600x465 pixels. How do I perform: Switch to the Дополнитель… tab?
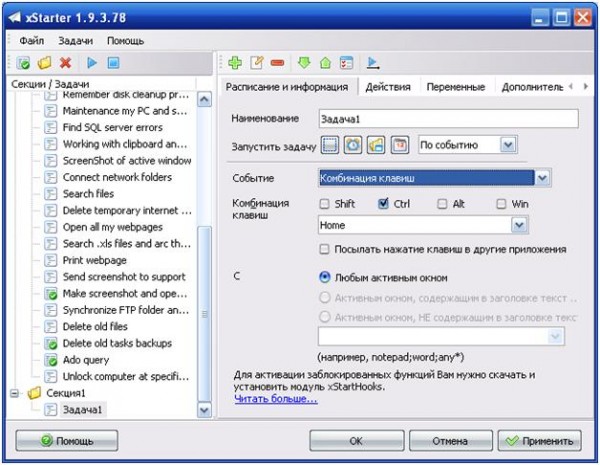[x=532, y=87]
